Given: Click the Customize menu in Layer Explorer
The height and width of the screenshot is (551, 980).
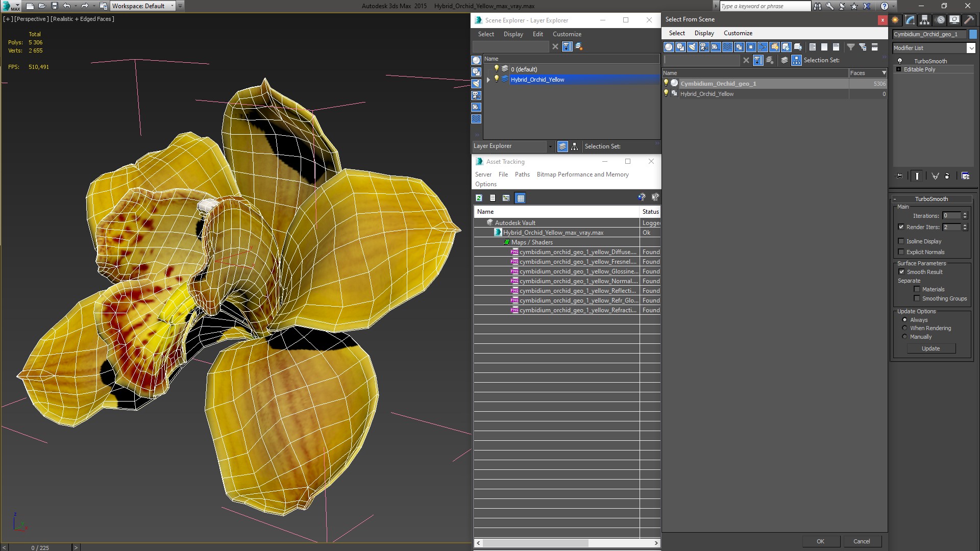Looking at the screenshot, I should click(x=567, y=34).
